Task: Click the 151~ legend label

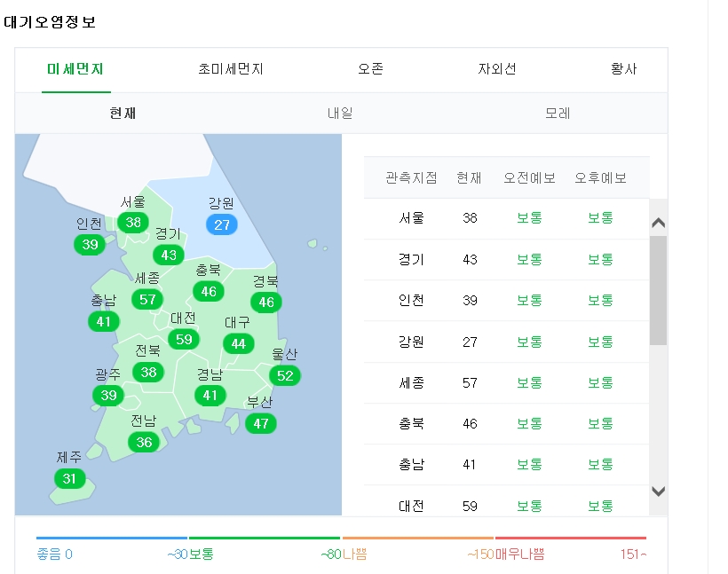Action: tap(633, 554)
